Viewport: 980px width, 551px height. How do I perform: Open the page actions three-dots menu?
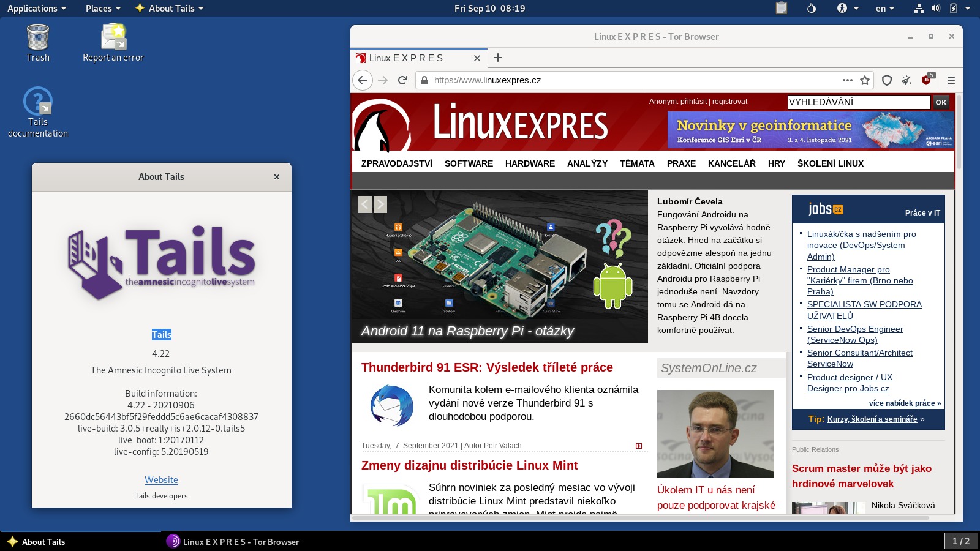point(848,80)
